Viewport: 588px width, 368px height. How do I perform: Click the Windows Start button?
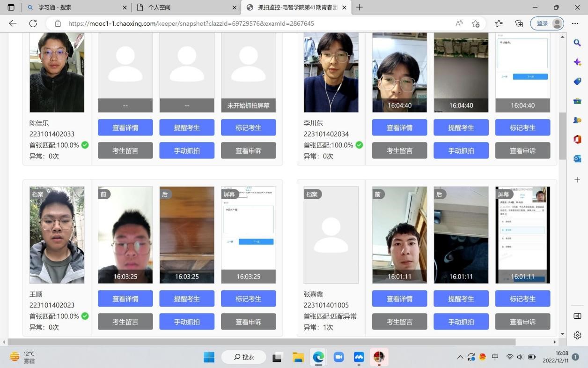(209, 357)
